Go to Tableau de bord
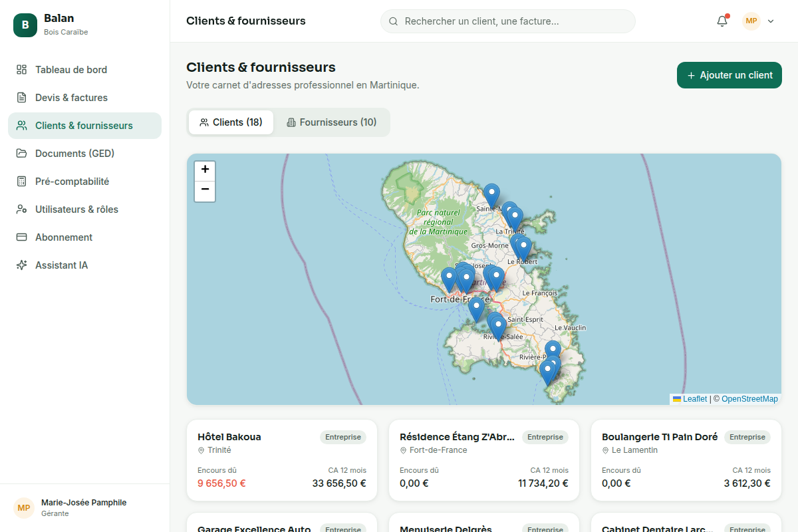 (x=84, y=70)
